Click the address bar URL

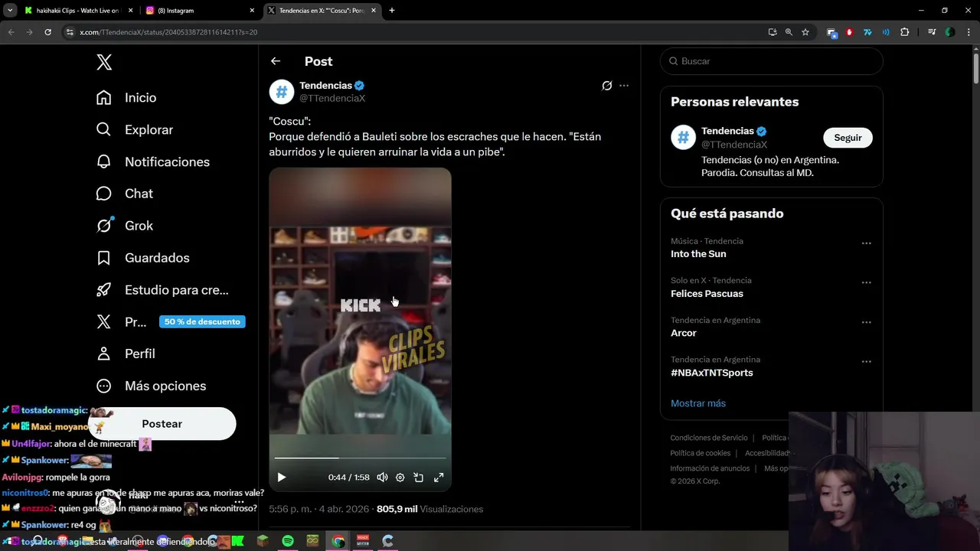pyautogui.click(x=168, y=32)
